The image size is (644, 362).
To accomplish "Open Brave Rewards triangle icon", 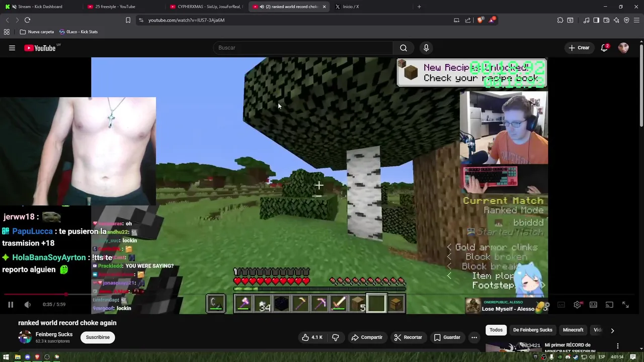I will pos(492,20).
